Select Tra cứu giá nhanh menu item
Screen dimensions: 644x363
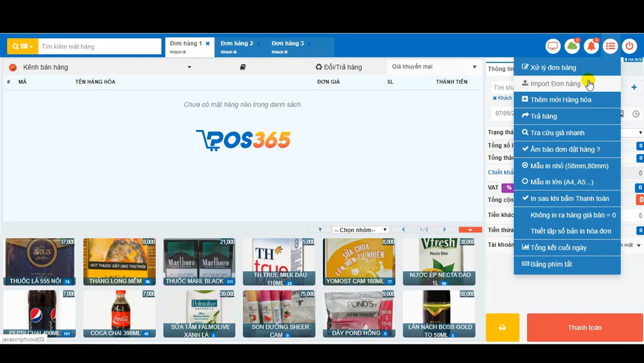(567, 133)
